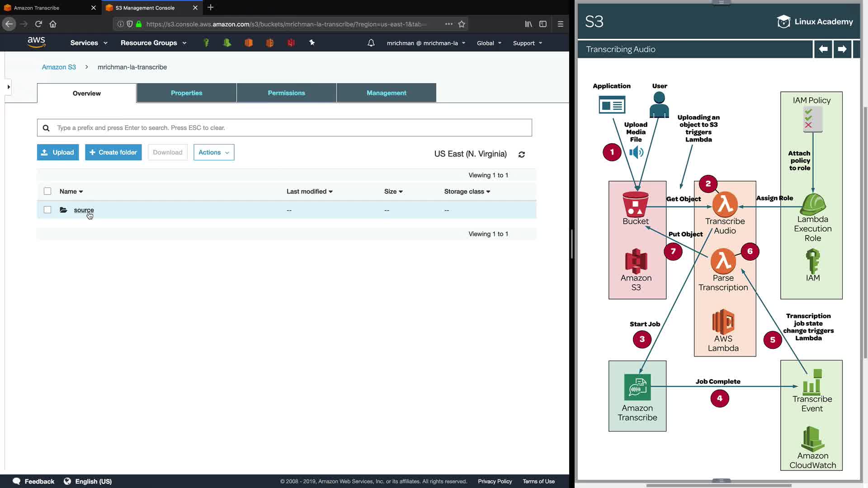Click the refresh bucket contents icon

521,155
